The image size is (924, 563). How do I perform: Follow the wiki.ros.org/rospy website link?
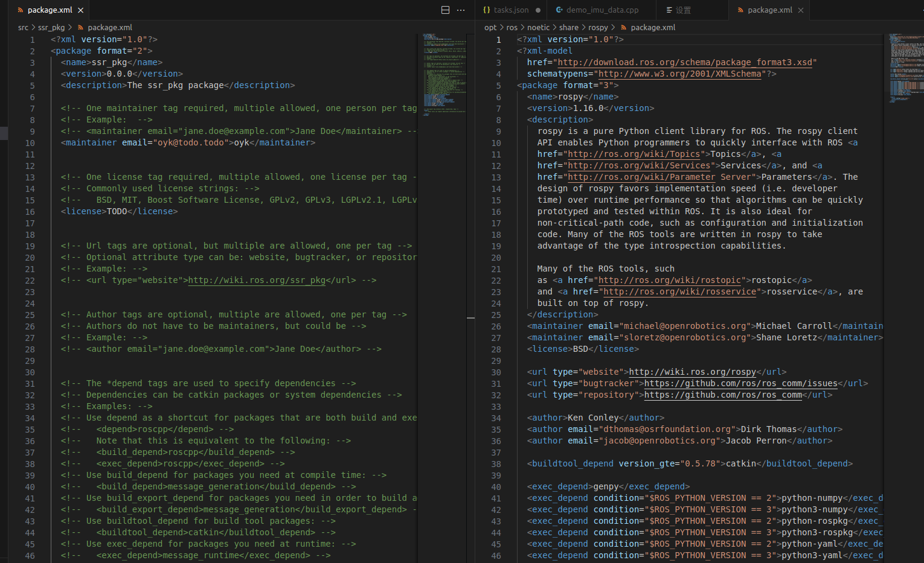click(693, 372)
